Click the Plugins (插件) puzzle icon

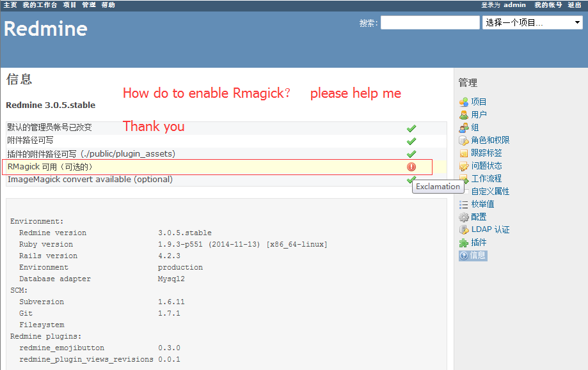click(464, 243)
